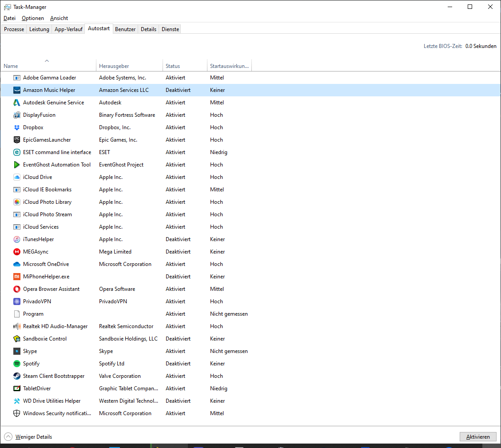Switch to the Benutzer tab
Image resolution: width=501 pixels, height=448 pixels.
click(125, 29)
